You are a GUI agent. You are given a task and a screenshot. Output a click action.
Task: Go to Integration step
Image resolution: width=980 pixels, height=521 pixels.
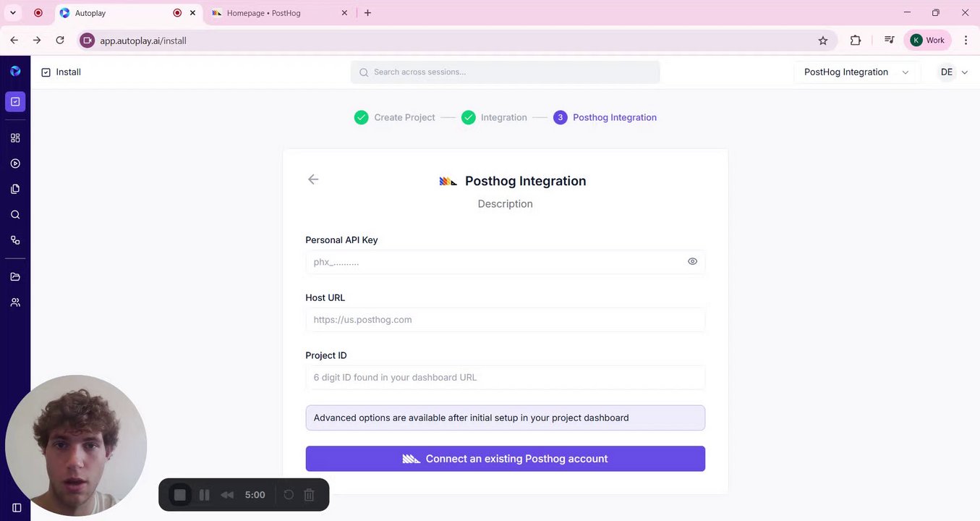coord(494,117)
